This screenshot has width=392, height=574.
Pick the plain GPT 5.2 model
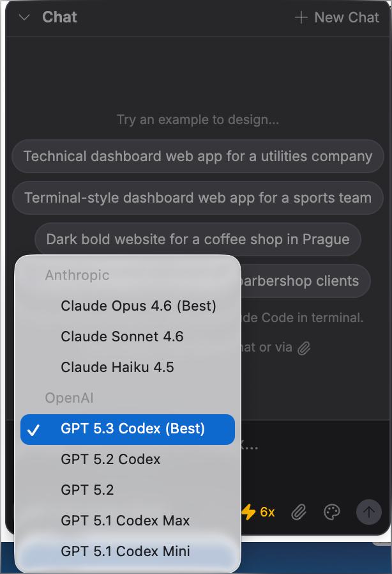(x=87, y=490)
